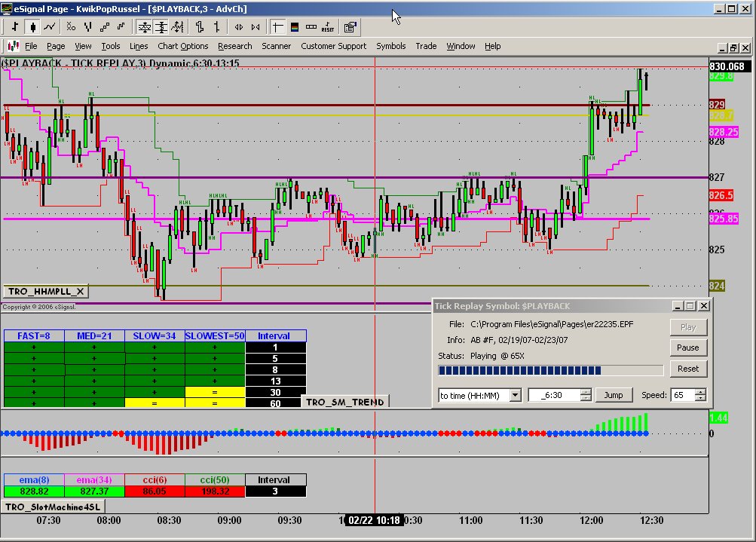Click the cci(50) value 198.32 cell
This screenshot has height=542, width=756.
click(x=215, y=491)
